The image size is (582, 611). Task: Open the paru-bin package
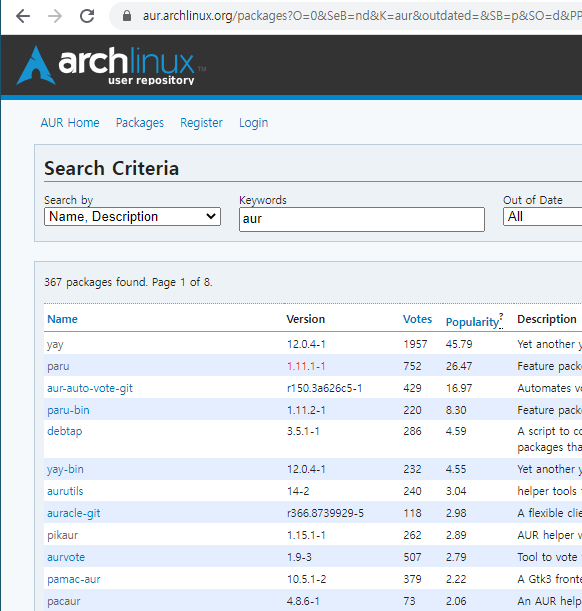click(x=68, y=410)
